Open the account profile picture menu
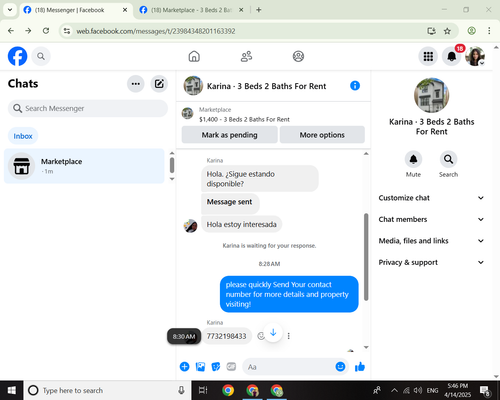Screen dimensions: 500x400 coord(475,56)
